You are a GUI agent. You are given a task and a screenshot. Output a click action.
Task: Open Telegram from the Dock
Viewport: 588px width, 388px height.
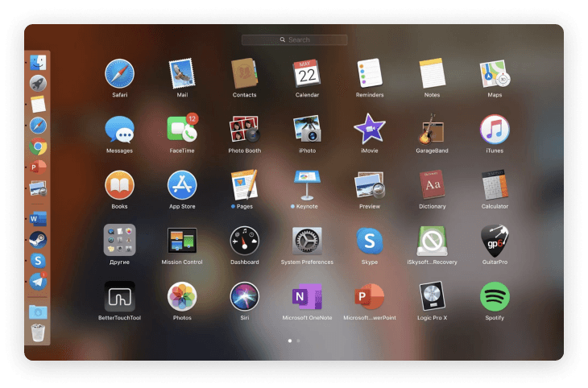38,281
